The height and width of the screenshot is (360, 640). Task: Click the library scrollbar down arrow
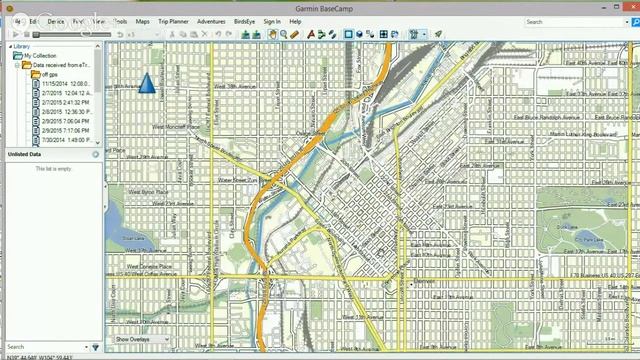click(98, 143)
